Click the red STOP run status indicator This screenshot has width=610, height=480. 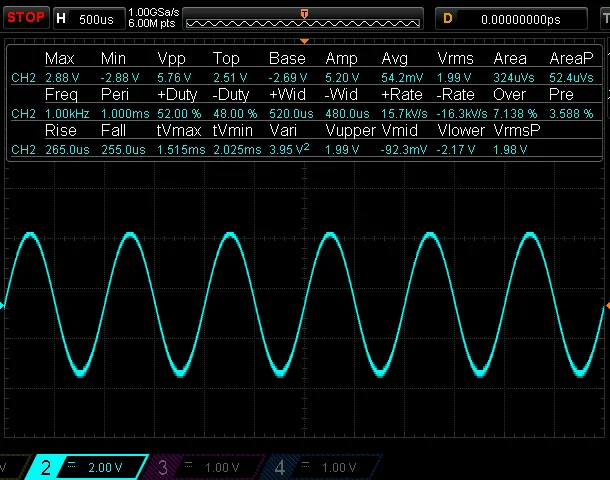click(24, 17)
